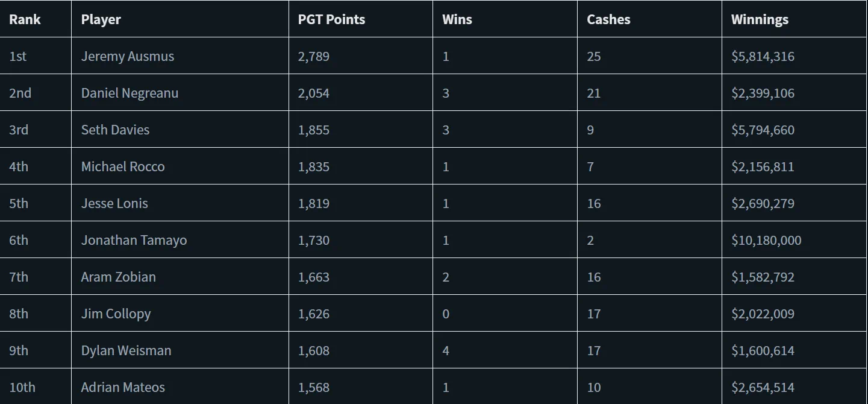Image resolution: width=868 pixels, height=404 pixels.
Task: Click Jonathan Tamayo's name
Action: 134,240
